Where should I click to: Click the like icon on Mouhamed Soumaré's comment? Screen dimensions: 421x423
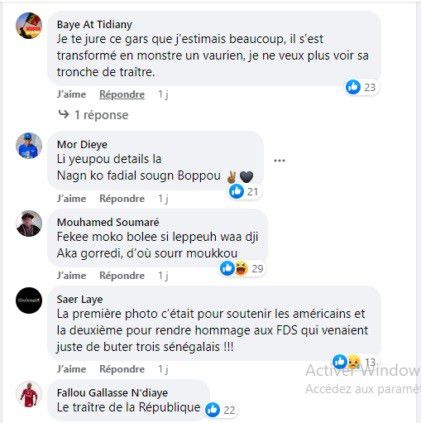(x=227, y=268)
